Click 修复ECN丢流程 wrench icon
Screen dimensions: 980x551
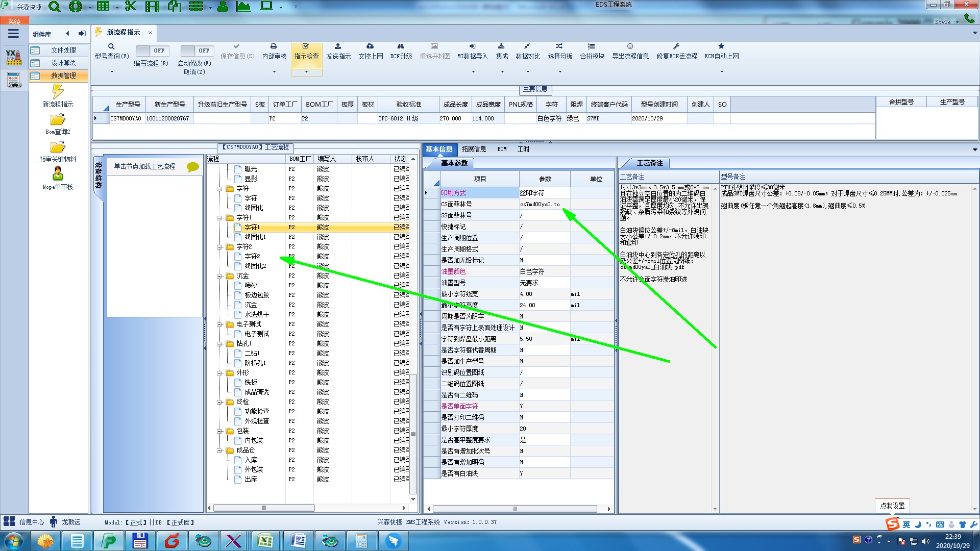click(676, 46)
